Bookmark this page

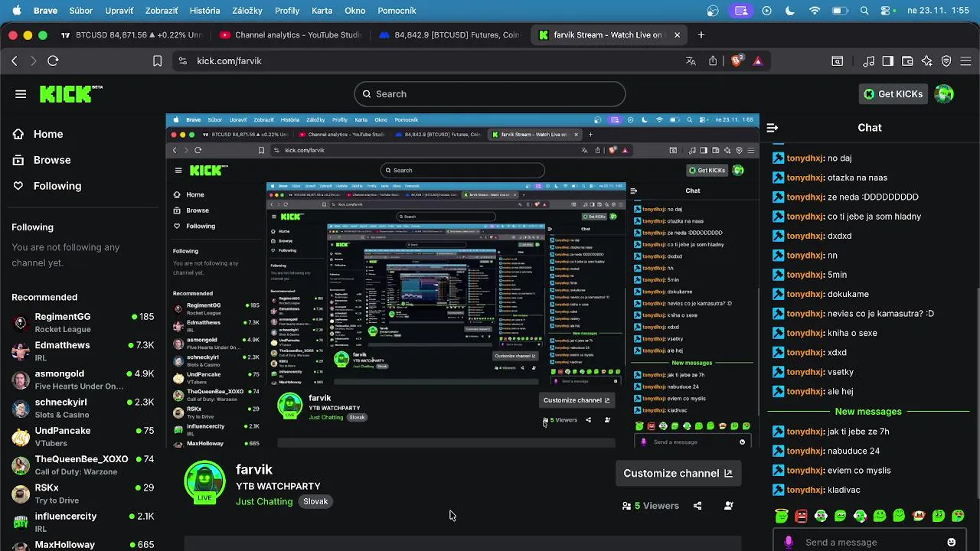[157, 60]
